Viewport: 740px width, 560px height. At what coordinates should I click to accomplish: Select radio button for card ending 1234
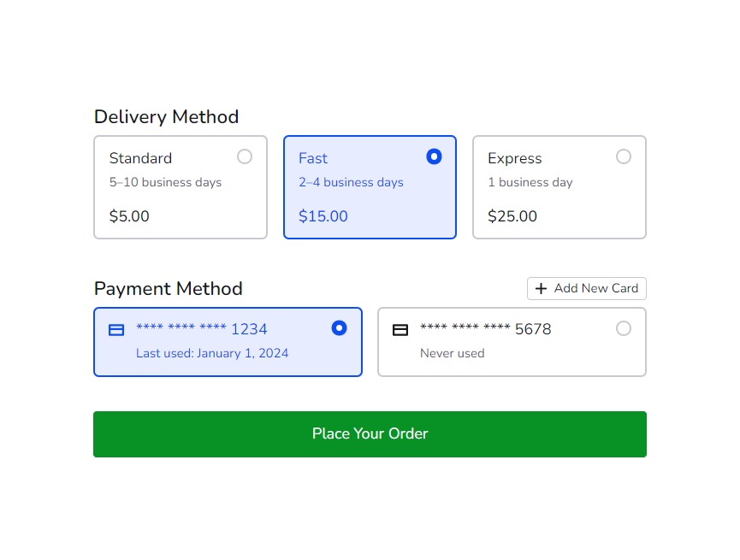340,328
